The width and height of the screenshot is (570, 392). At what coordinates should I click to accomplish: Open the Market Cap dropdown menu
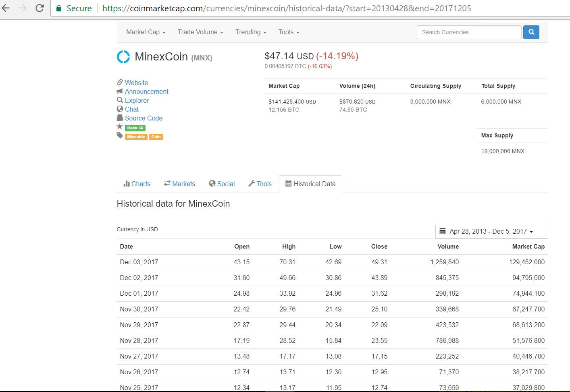pyautogui.click(x=146, y=32)
